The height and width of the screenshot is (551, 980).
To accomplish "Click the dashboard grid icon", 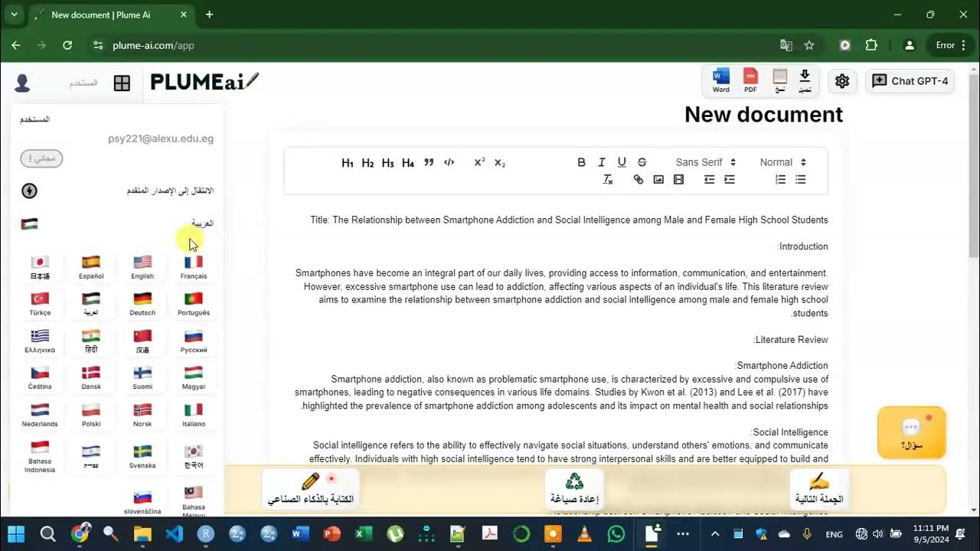I will [x=122, y=83].
